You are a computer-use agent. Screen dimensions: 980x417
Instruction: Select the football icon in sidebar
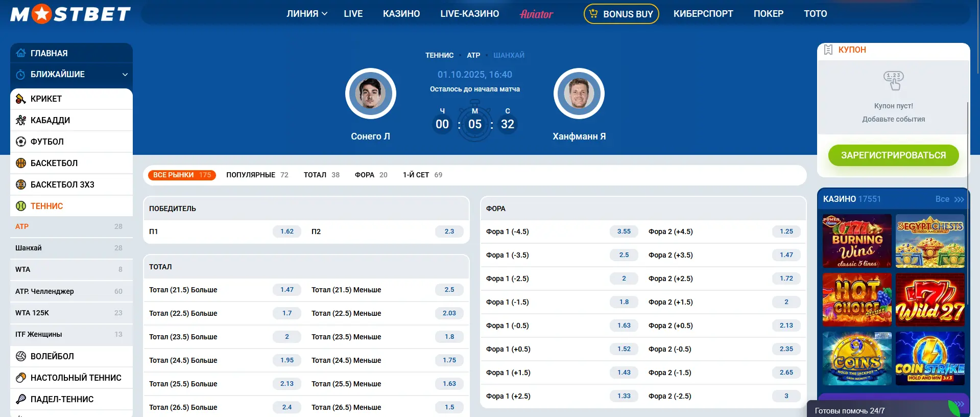pos(21,142)
